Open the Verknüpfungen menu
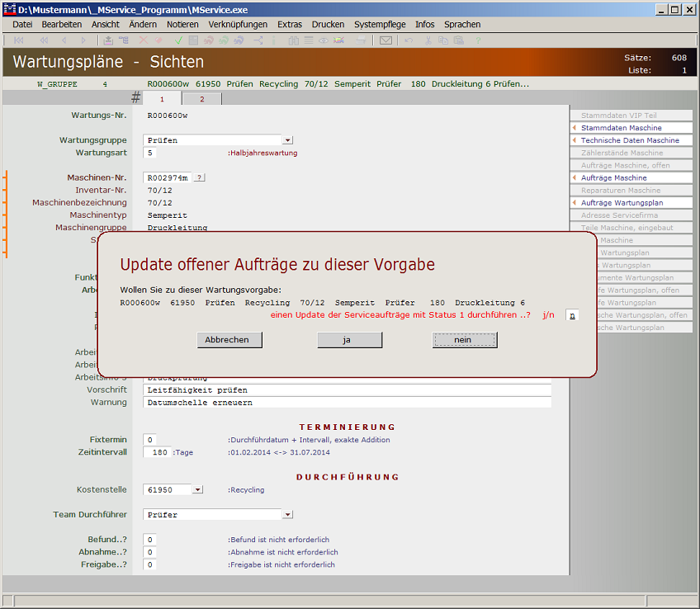This screenshot has height=609, width=700. click(x=238, y=25)
